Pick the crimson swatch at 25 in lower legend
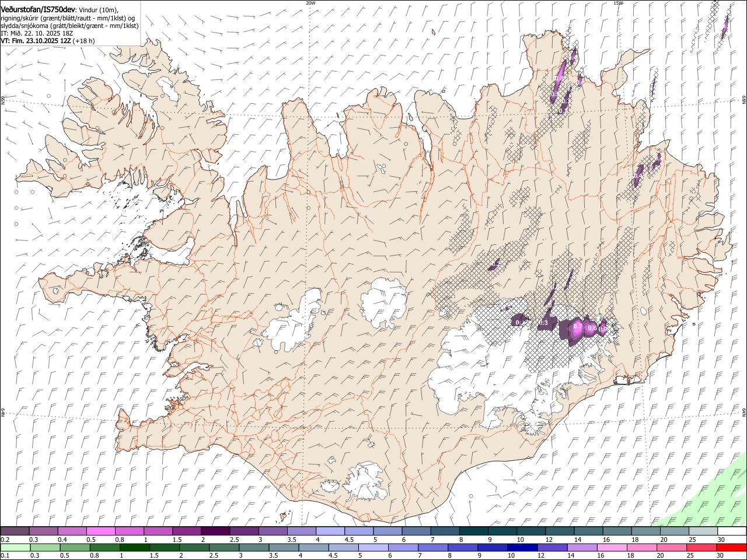This screenshot has width=747, height=560. [x=701, y=548]
